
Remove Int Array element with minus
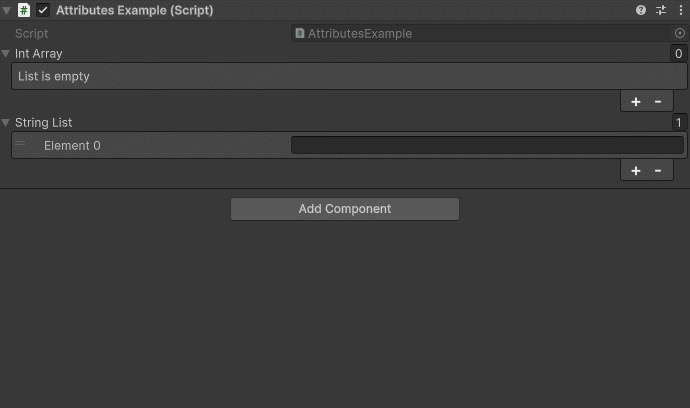(658, 102)
